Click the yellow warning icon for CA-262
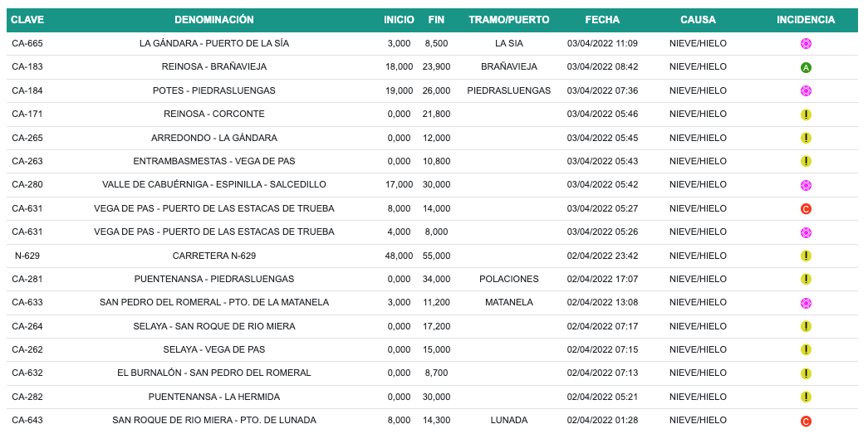The image size is (868, 434). (806, 350)
